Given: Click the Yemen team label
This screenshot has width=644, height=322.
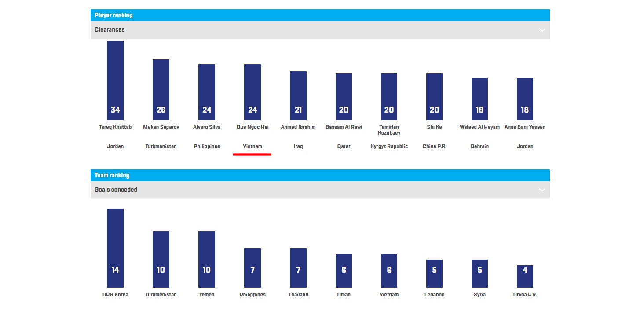Looking at the screenshot, I should coord(207,295).
